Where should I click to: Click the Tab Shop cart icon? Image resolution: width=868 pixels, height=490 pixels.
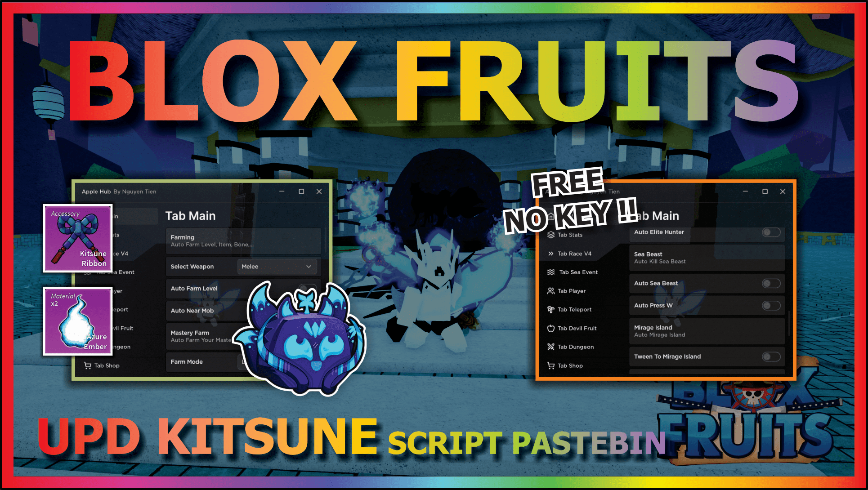point(88,367)
